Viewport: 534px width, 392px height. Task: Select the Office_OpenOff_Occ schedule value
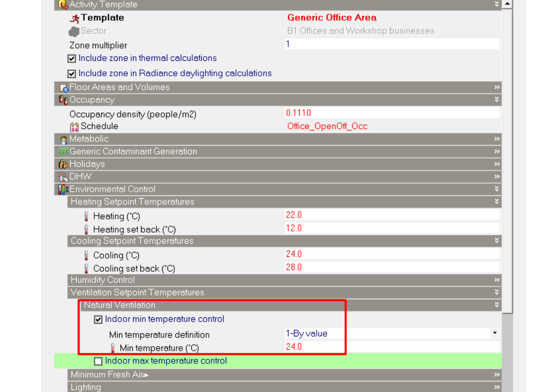[x=327, y=127]
